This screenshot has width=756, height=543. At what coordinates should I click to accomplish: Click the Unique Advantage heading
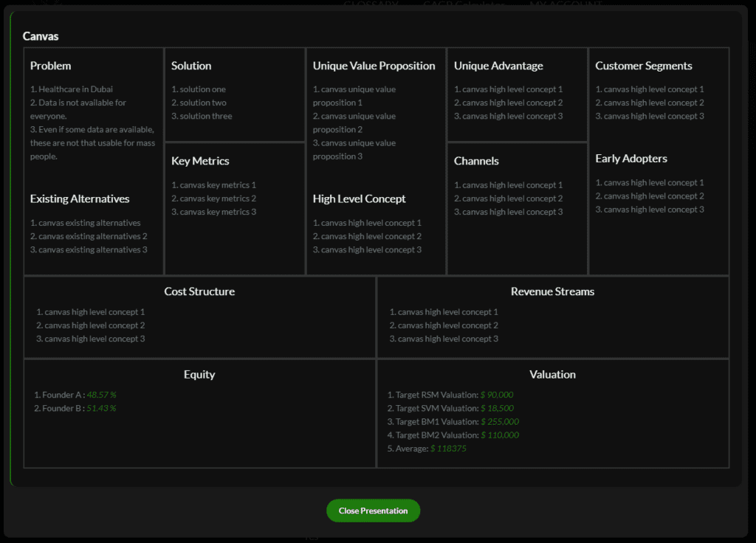[x=498, y=66]
